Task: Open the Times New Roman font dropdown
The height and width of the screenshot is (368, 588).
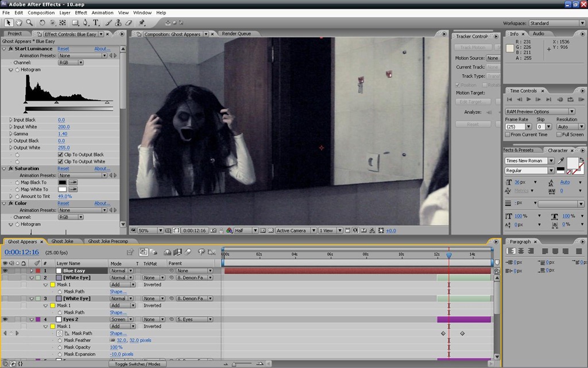Action: pos(529,161)
